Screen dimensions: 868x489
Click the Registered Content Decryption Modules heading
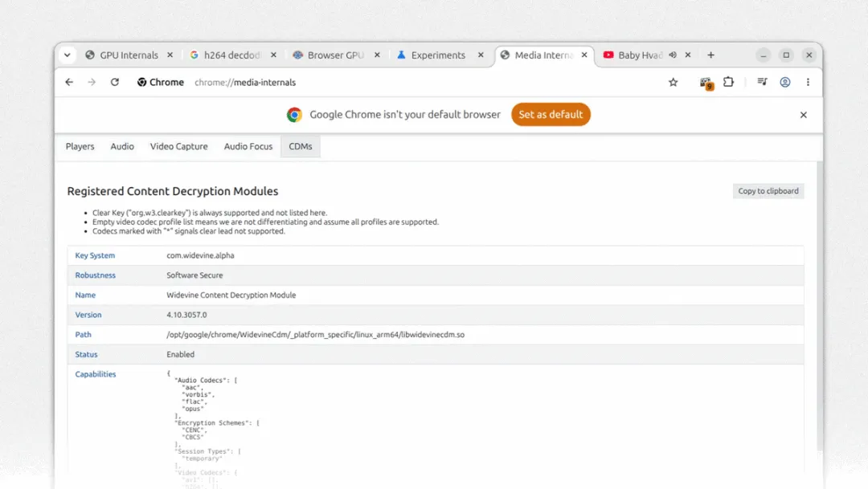click(x=173, y=191)
